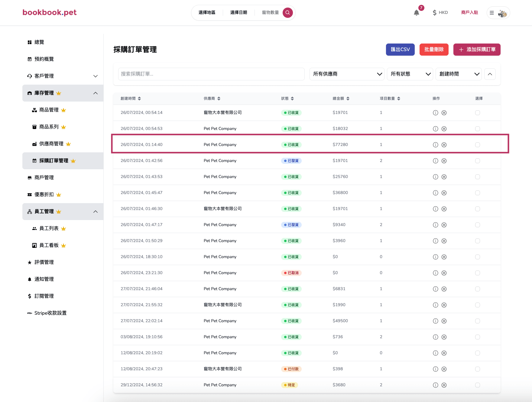Click the 添加採購訂單 button

[x=477, y=50]
